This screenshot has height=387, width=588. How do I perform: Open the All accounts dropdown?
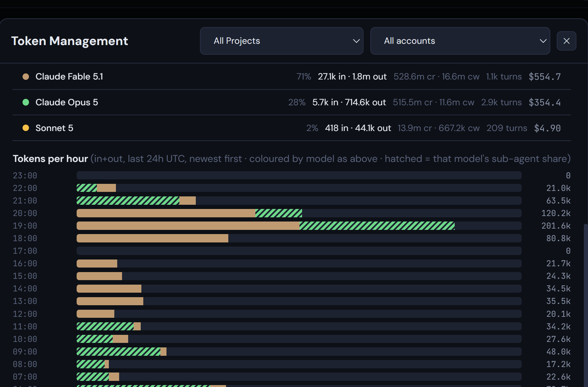460,41
